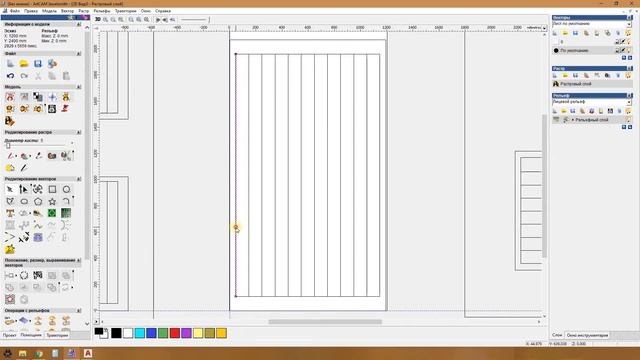Toggle all vector layers visibility bulb
The height and width of the screenshot is (360, 640).
(629, 33)
